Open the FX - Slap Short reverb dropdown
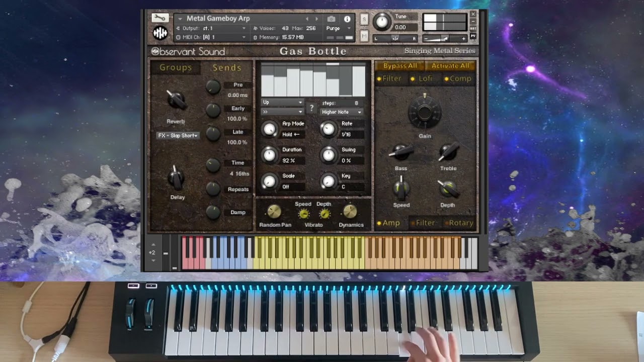Screen dimensions: 644x362 coord(178,136)
